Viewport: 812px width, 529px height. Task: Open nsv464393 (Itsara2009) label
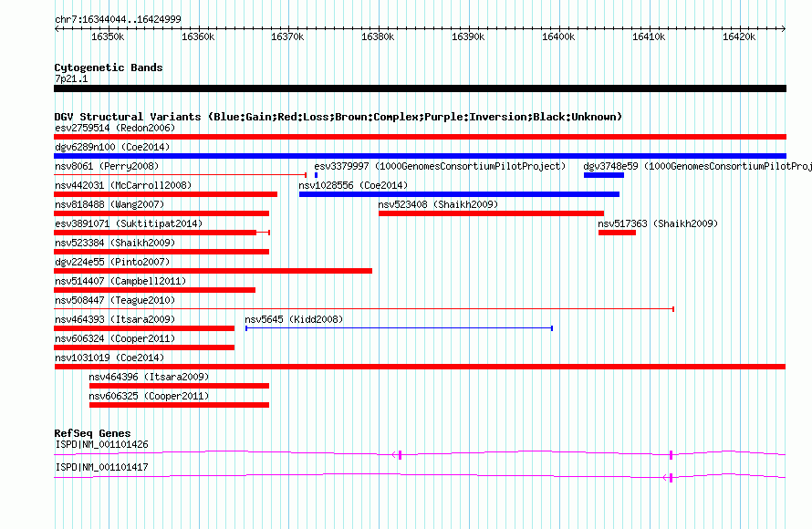click(115, 319)
